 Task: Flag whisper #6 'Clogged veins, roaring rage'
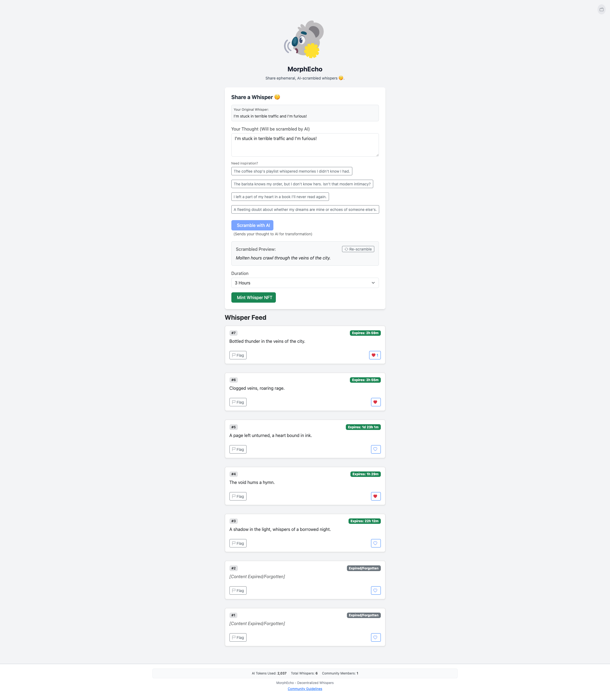click(238, 402)
